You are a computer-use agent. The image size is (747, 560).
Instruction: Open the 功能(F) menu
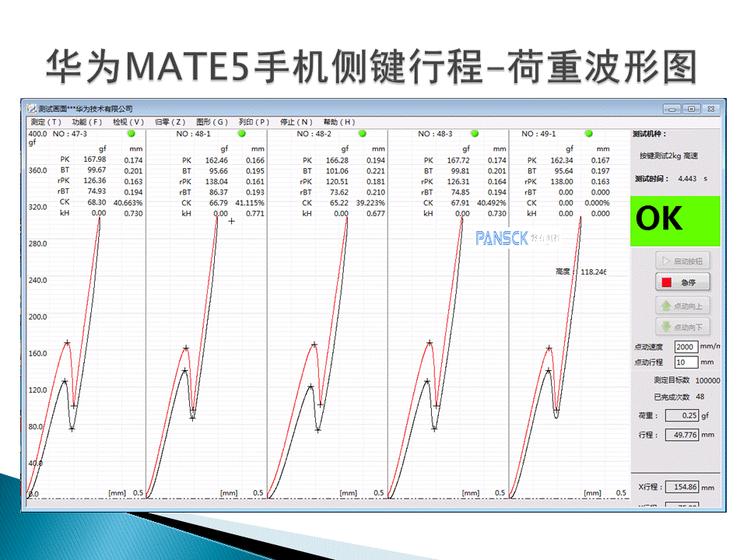tap(86, 122)
